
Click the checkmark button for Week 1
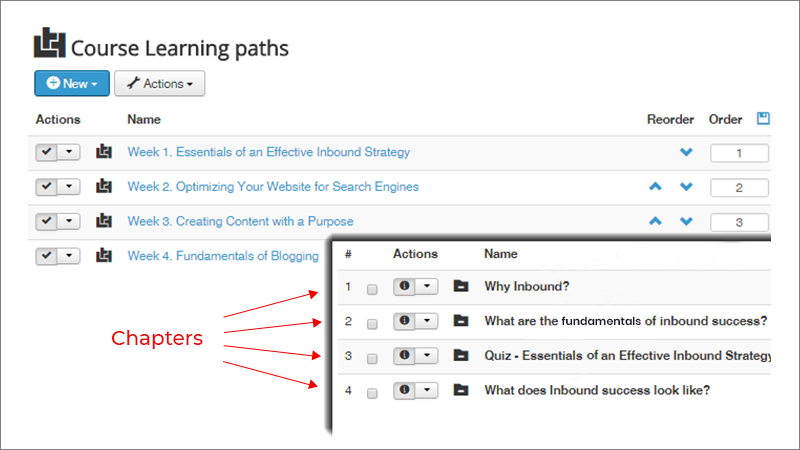46,152
